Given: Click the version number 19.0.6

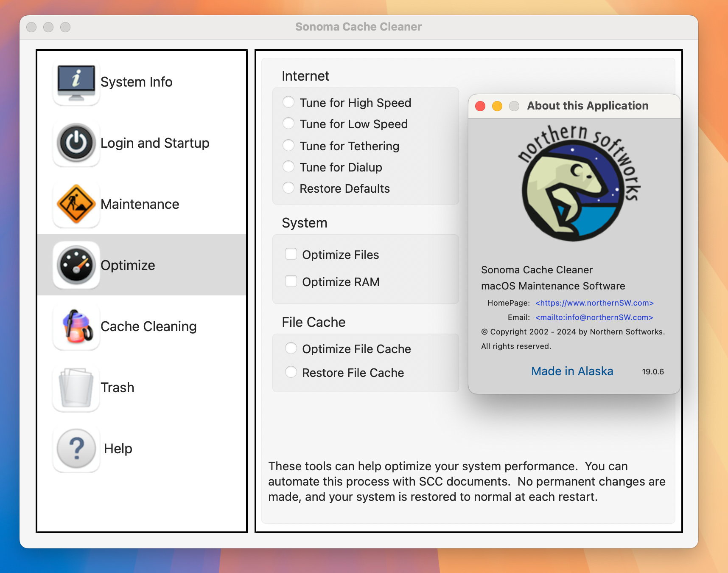Looking at the screenshot, I should (653, 372).
